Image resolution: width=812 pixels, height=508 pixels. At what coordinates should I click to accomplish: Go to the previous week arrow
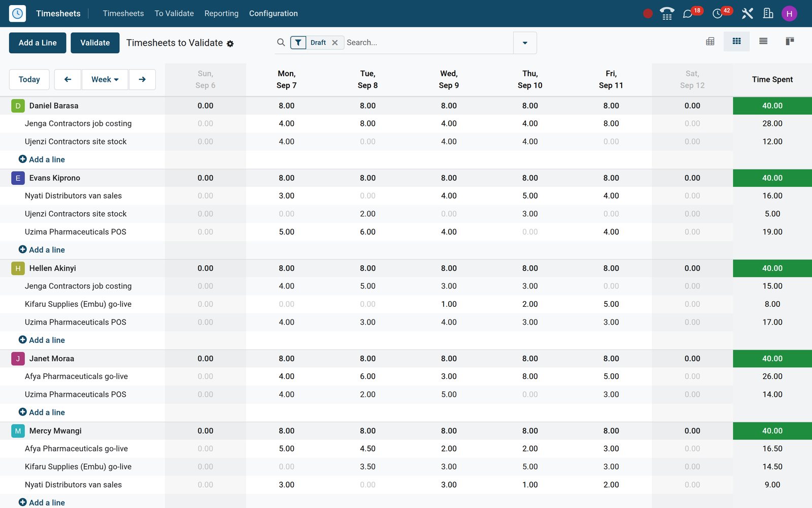[67, 79]
